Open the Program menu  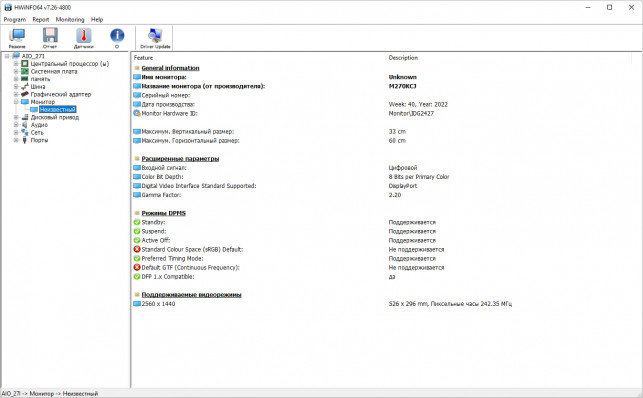coord(15,19)
